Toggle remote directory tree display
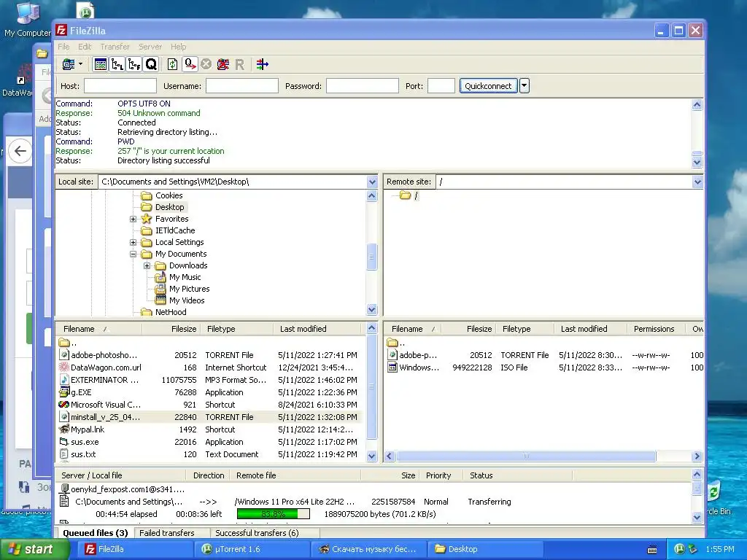747x560 pixels. pos(134,64)
